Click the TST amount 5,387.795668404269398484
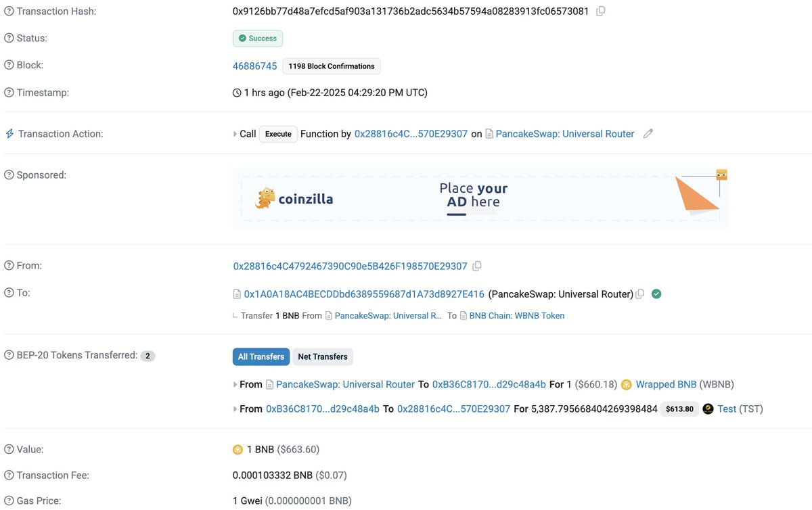This screenshot has width=812, height=510. coord(594,409)
